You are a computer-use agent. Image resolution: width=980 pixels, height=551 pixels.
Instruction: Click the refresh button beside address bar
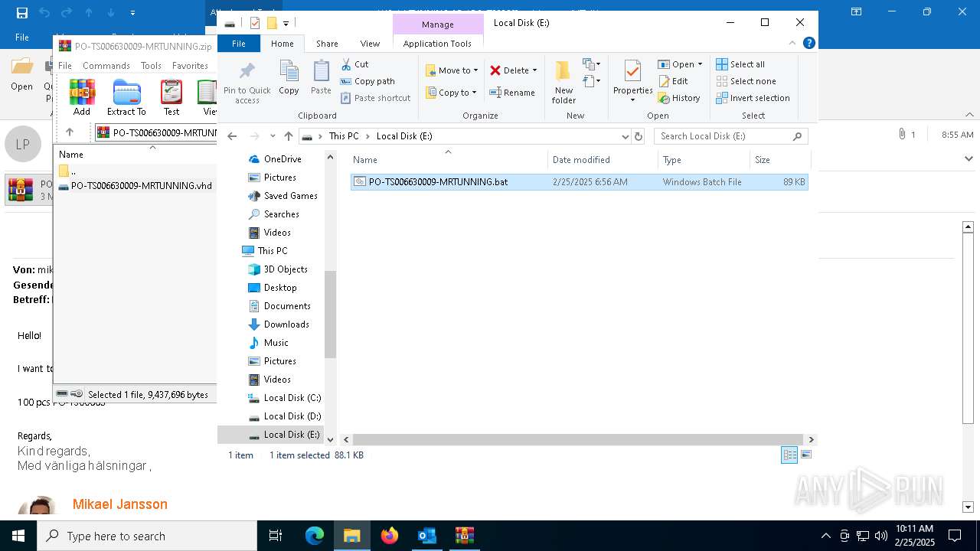click(x=639, y=136)
